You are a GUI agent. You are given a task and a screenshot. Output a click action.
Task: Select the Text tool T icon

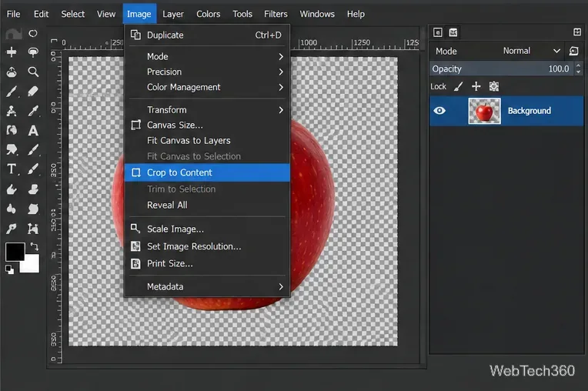(12, 169)
